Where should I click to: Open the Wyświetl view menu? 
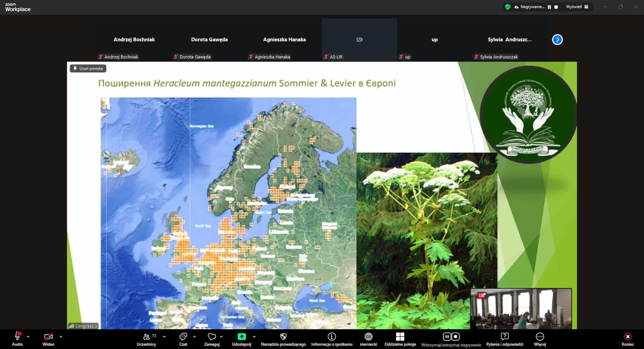click(x=577, y=7)
